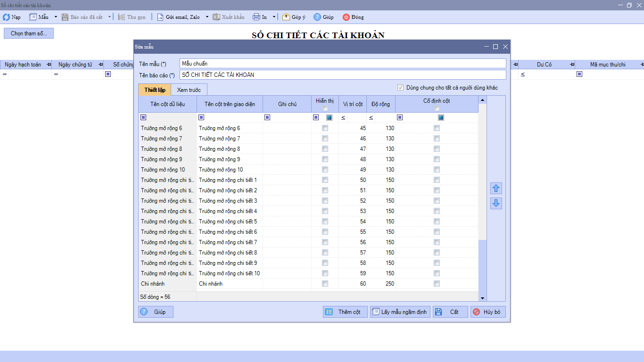The width and height of the screenshot is (644, 362).
Task: Save template with the Cất button
Action: point(450,312)
